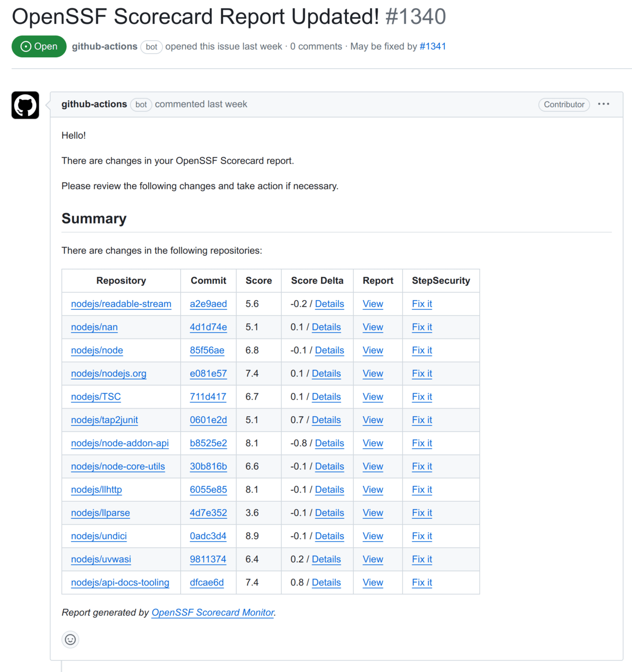Add a reaction with the smiley icon
Viewport: 632px width, 672px height.
71,640
